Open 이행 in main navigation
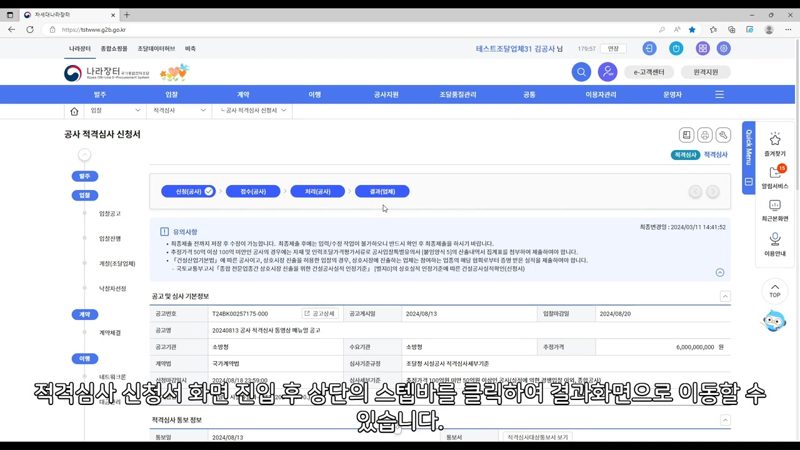This screenshot has width=800, height=450. tap(314, 94)
